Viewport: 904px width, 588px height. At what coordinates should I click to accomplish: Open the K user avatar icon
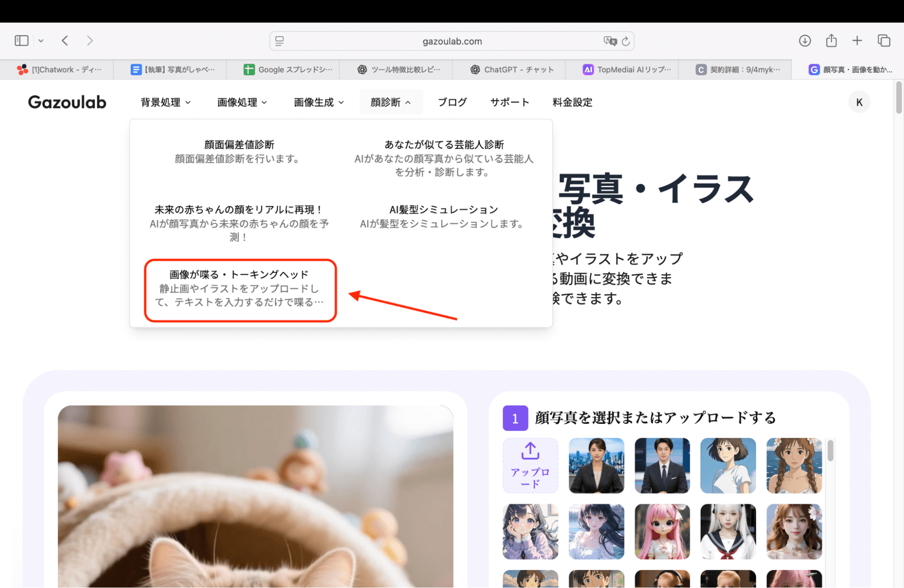click(859, 102)
